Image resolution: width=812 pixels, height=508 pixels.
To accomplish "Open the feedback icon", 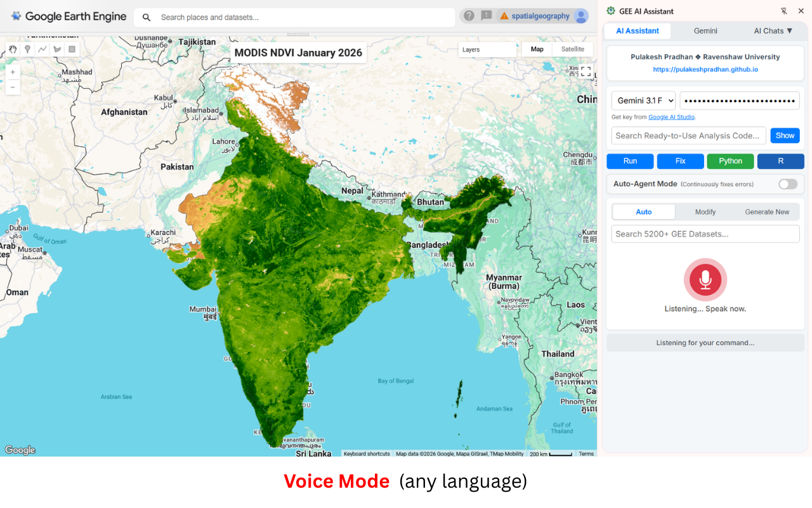I will tap(487, 16).
